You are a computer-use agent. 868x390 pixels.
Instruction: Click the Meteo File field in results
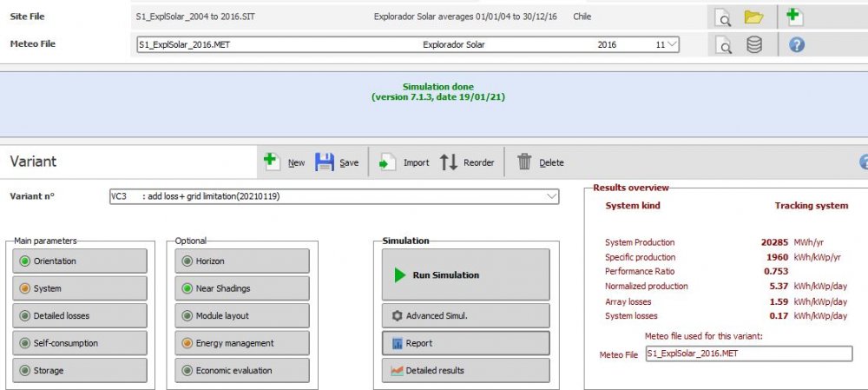tap(748, 354)
